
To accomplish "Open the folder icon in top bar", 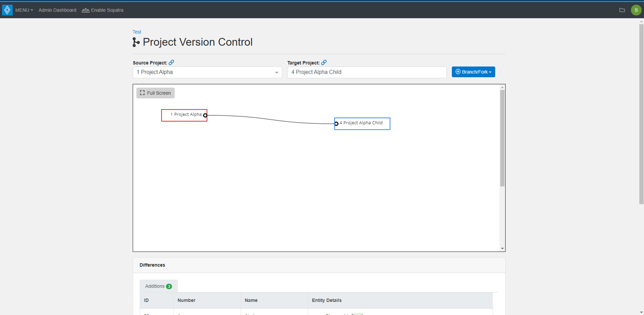I will point(622,10).
